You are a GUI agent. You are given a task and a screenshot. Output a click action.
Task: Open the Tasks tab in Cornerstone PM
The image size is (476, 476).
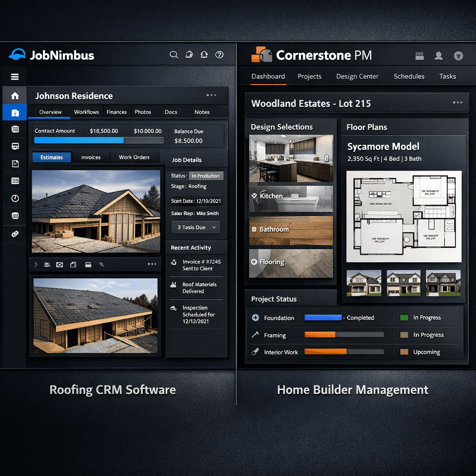(448, 77)
